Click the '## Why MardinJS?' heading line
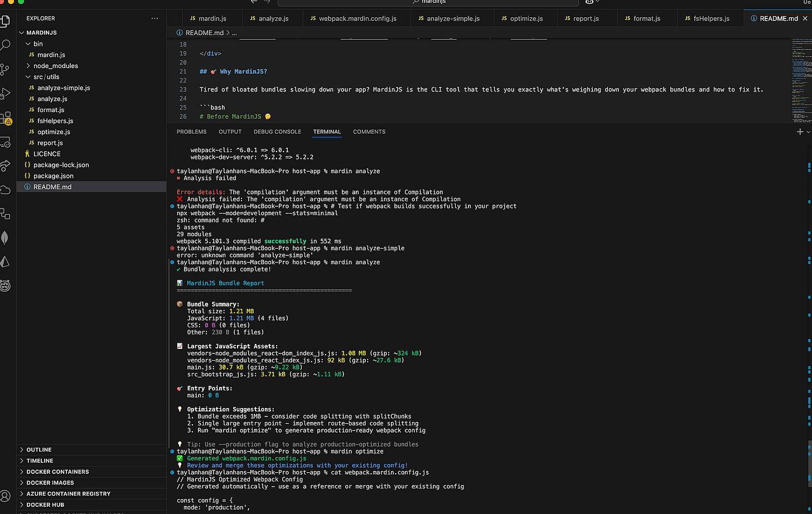812x514 pixels. [x=233, y=71]
